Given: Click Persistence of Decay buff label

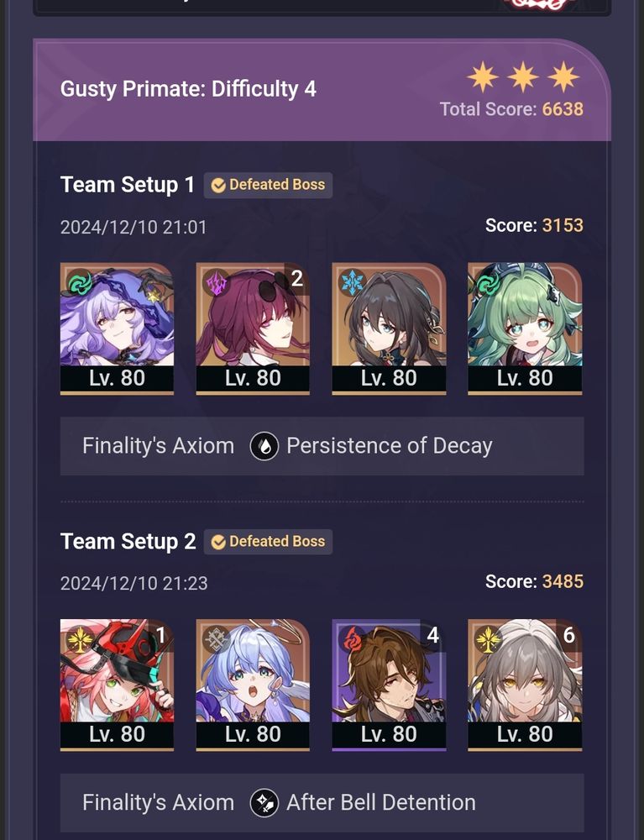Looking at the screenshot, I should pos(390,446).
